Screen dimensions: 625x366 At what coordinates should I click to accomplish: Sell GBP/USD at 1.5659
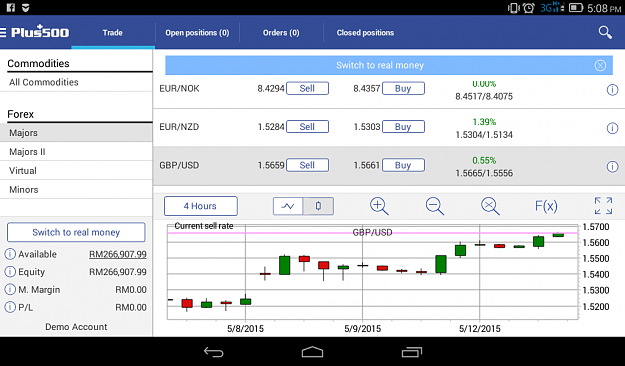[x=307, y=165]
